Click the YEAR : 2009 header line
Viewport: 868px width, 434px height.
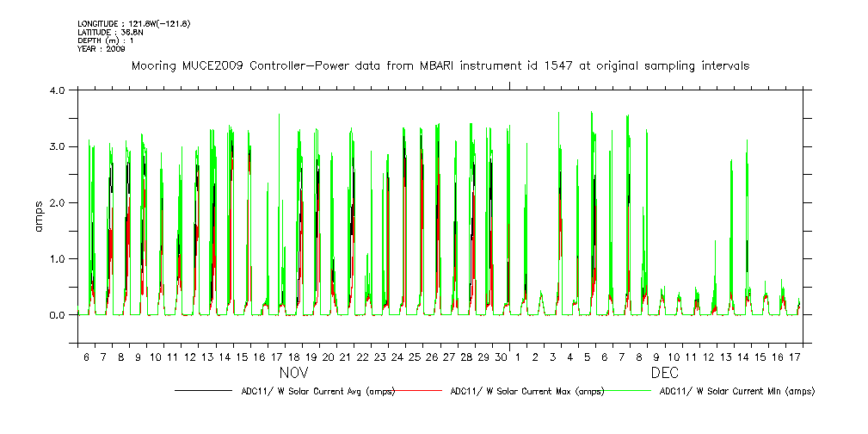point(102,49)
